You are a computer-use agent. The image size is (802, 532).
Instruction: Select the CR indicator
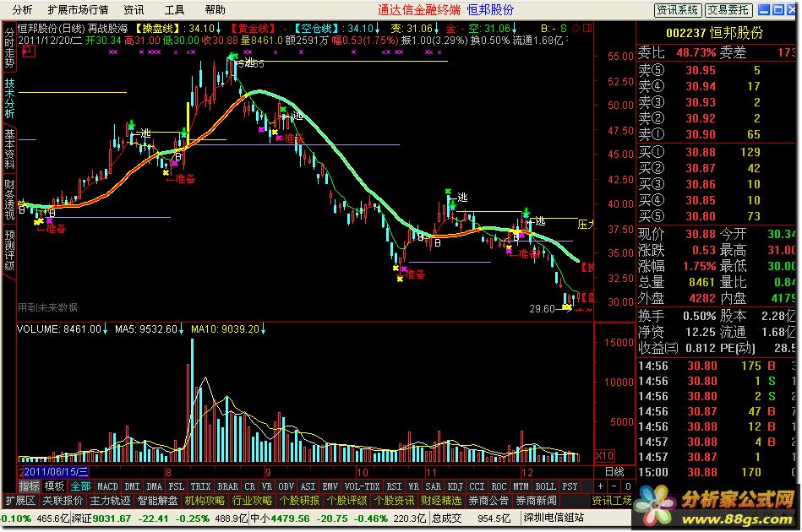(249, 486)
